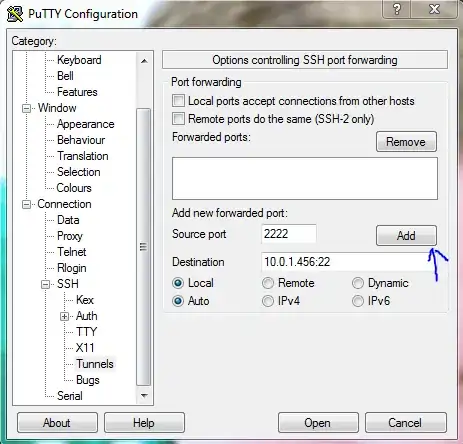
Task: Click the Add forwarded port button
Action: [406, 236]
